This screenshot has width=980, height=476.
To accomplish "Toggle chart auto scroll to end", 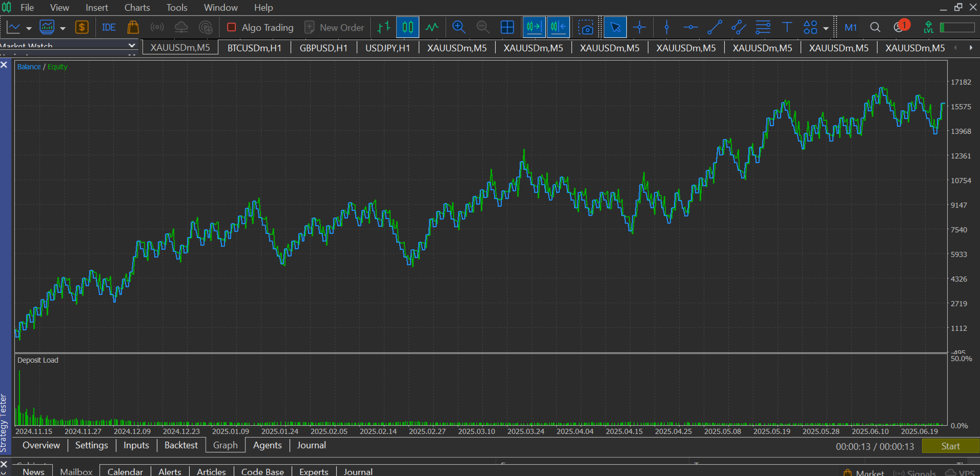I will (x=534, y=28).
